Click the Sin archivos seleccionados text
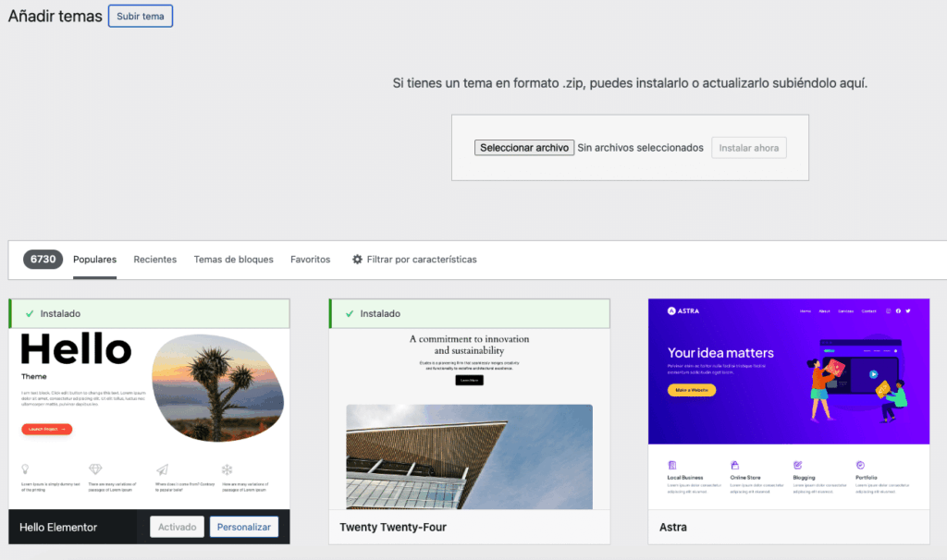The width and height of the screenshot is (947, 560). pos(640,148)
